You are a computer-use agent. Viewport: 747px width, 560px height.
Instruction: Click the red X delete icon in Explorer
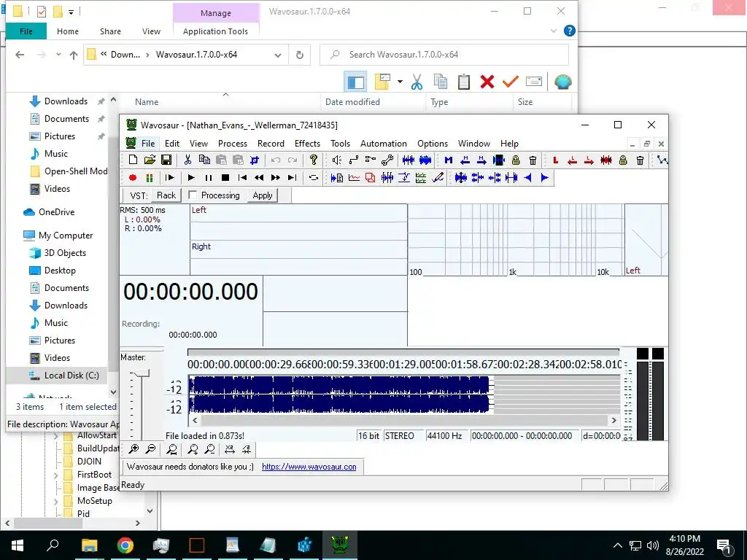coord(487,82)
